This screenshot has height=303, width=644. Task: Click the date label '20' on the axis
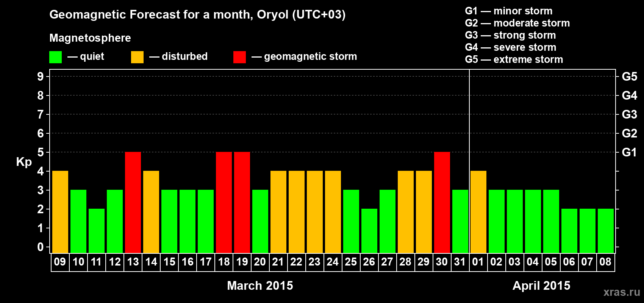[x=260, y=262]
